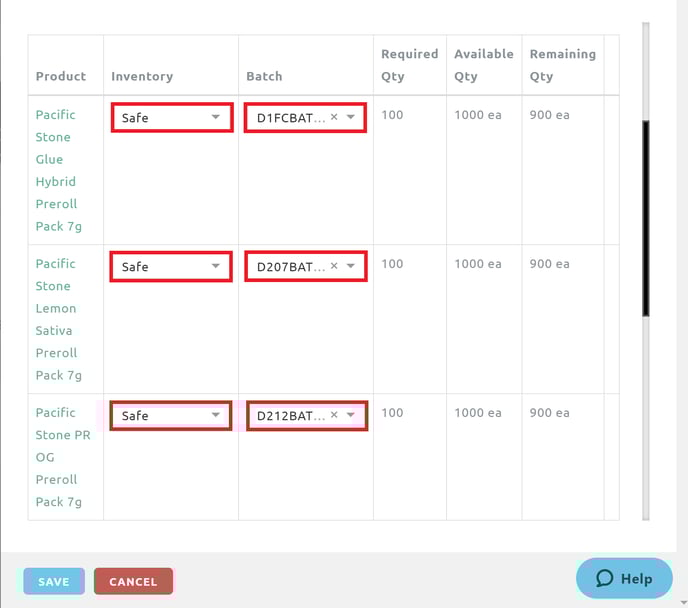Click the Cancel button

click(133, 581)
